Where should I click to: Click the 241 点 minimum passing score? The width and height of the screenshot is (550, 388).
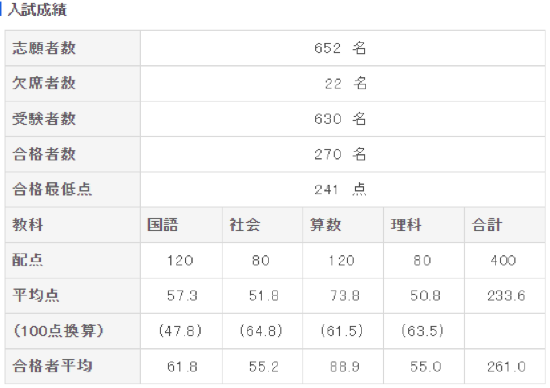coord(340,189)
